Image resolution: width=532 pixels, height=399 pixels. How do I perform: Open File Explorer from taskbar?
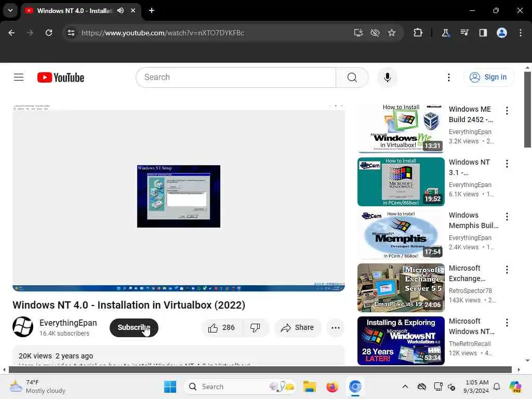coord(310,387)
